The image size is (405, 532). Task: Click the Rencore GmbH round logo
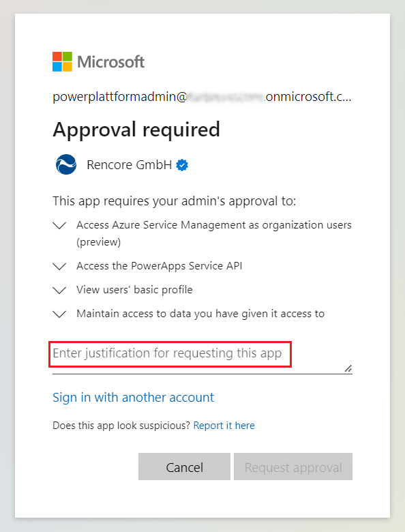pos(66,164)
